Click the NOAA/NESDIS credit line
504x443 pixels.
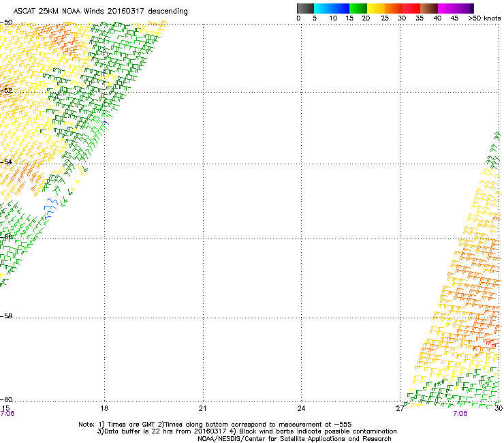point(294,439)
